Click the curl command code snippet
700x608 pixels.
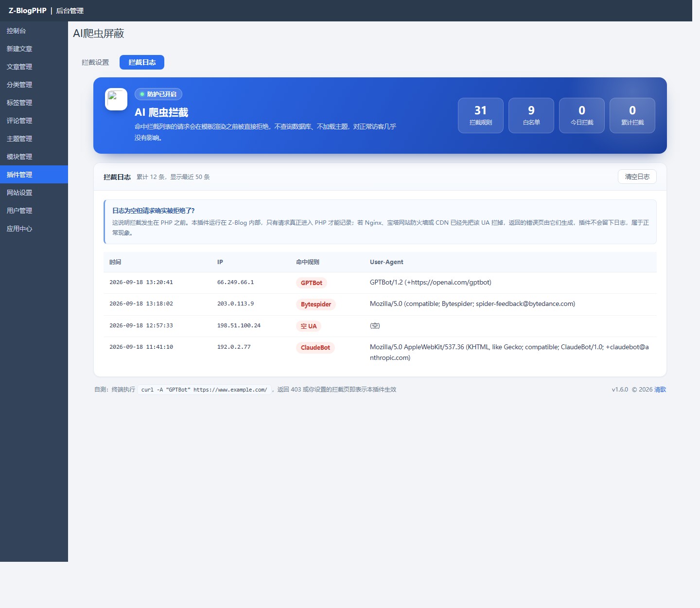204,390
